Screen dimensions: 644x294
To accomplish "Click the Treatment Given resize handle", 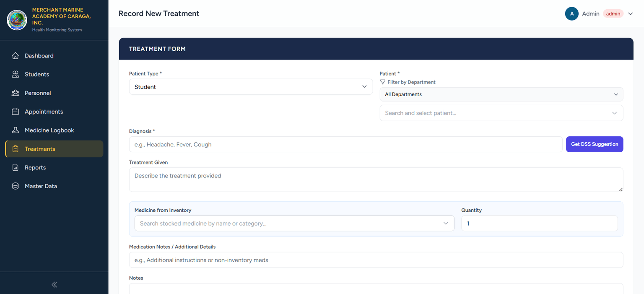I will pyautogui.click(x=621, y=189).
